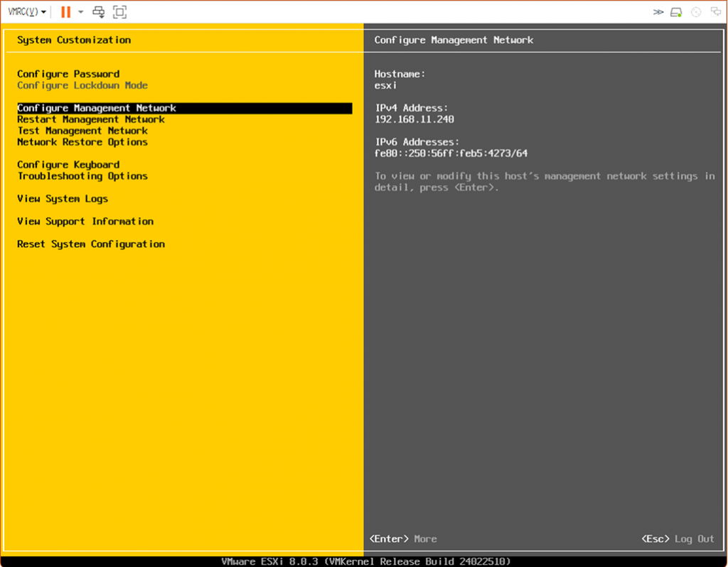Select Restart Management Network
728x567 pixels.
pyautogui.click(x=91, y=119)
